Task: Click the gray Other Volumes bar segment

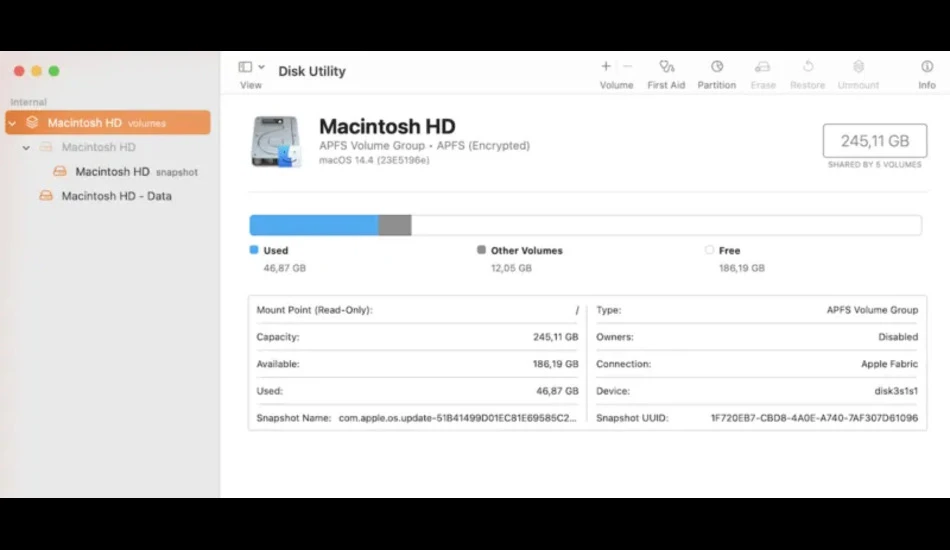Action: (x=395, y=225)
